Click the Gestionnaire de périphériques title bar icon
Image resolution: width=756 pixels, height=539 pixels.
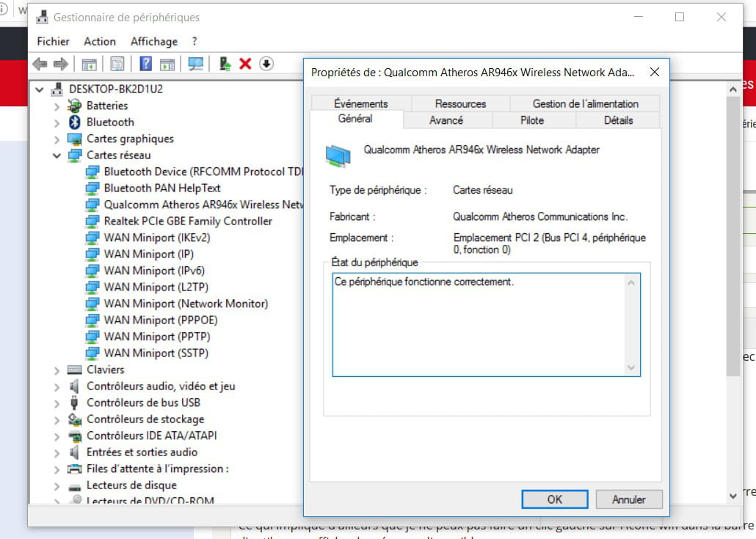(43, 18)
